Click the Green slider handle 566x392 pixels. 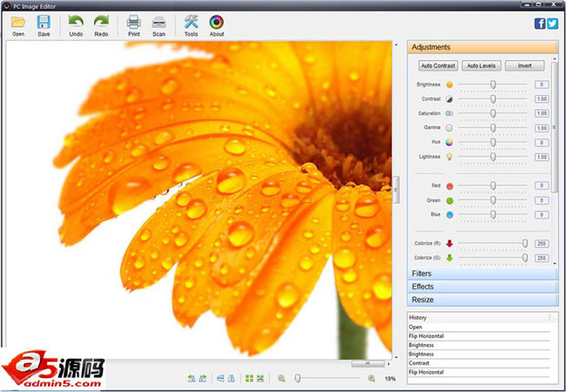[x=493, y=200]
